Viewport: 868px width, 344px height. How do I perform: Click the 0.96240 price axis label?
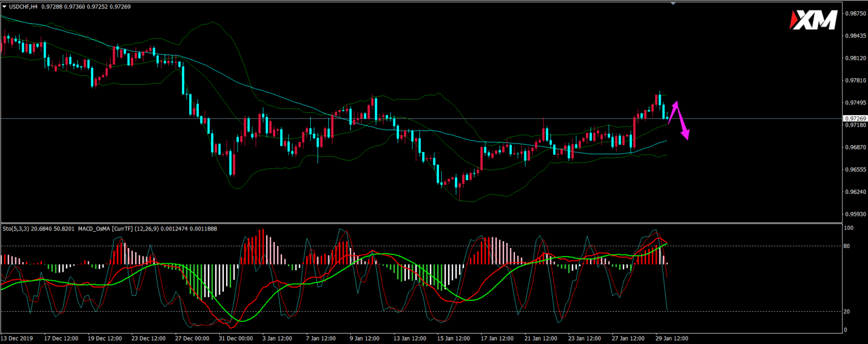pyautogui.click(x=854, y=192)
